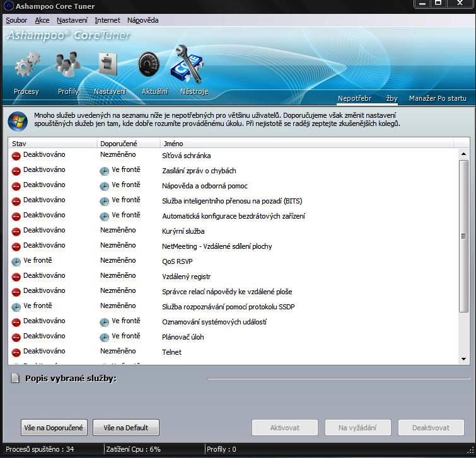Select the Plánovač úloh service name
The image size is (476, 458).
click(183, 337)
